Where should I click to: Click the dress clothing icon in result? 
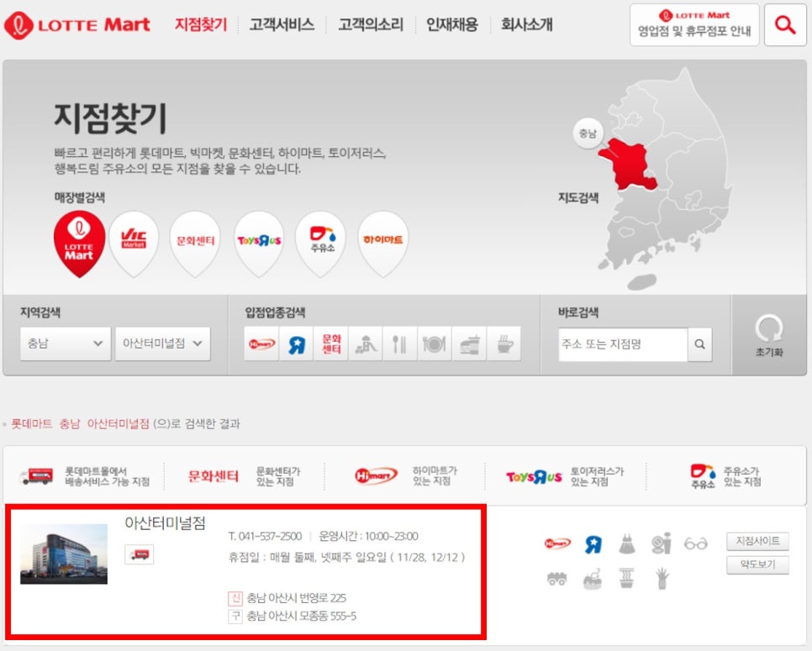627,543
